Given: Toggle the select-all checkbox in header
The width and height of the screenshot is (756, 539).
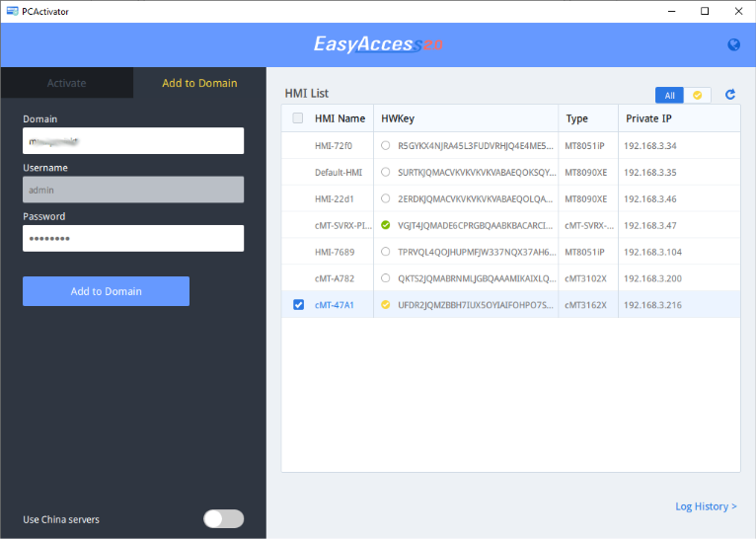Looking at the screenshot, I should pyautogui.click(x=298, y=118).
